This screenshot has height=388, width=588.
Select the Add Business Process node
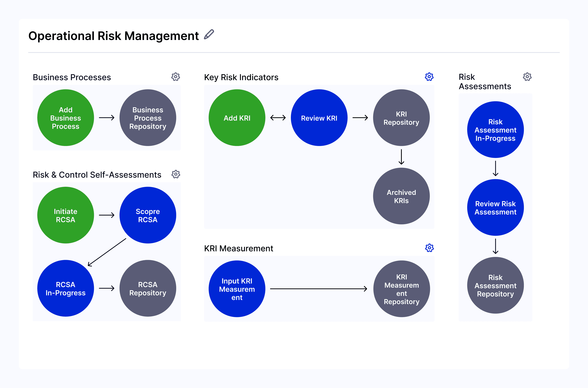(x=66, y=118)
